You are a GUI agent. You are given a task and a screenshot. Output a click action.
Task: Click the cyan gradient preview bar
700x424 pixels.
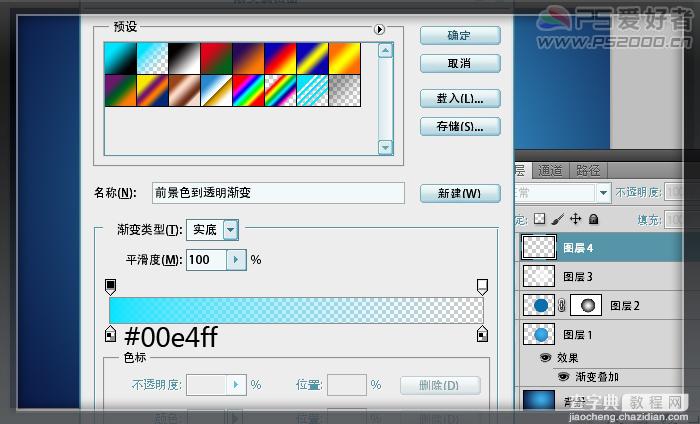coord(296,310)
